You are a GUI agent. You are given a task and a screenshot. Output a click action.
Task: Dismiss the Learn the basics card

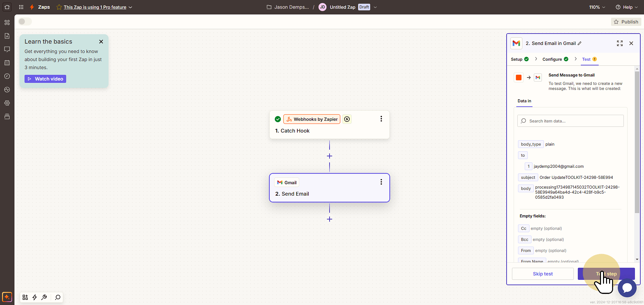click(101, 42)
